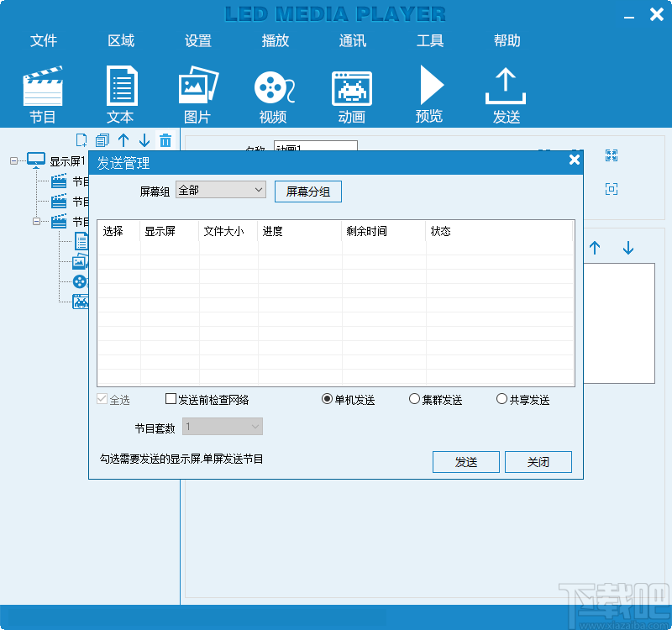
Task: Select the 节目 (Program) tool
Action: click(x=42, y=92)
